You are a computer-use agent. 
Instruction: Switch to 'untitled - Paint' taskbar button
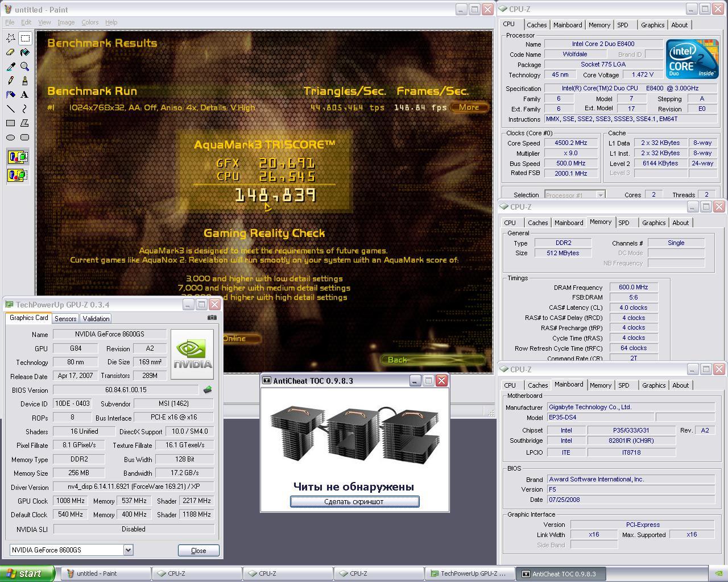[x=106, y=573]
